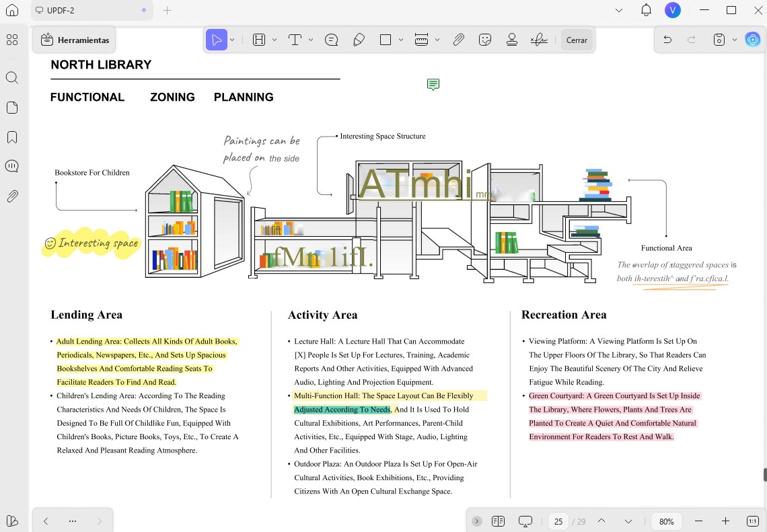Open the user account avatar V

point(673,10)
